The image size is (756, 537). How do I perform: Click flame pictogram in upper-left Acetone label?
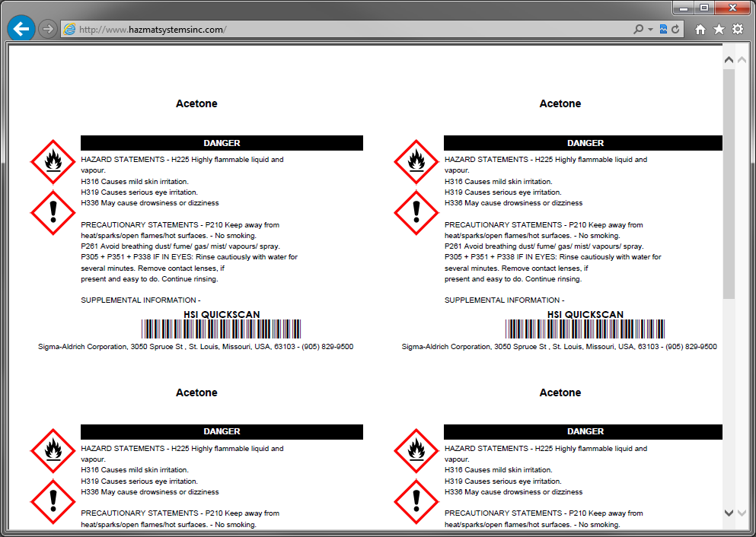point(53,162)
